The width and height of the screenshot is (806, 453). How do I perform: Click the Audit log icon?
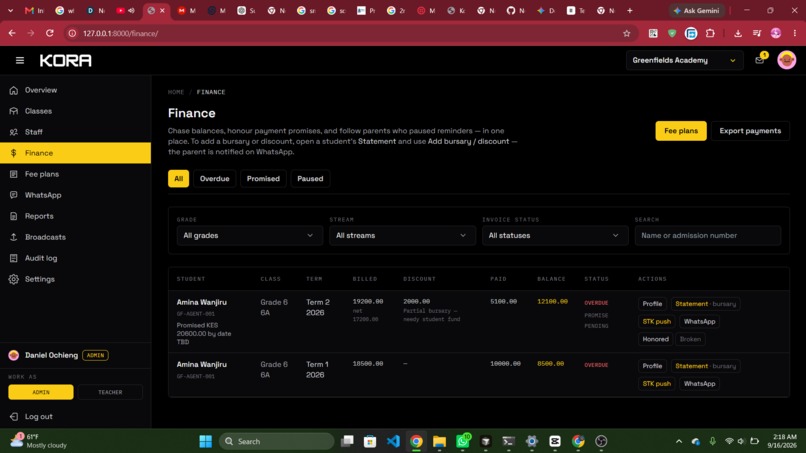13,258
